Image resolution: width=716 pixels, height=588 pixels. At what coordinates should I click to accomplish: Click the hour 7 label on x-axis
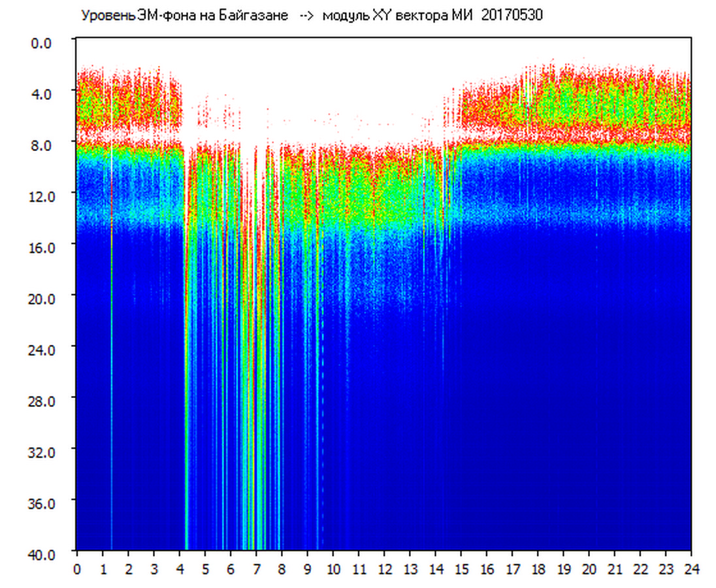(x=256, y=569)
